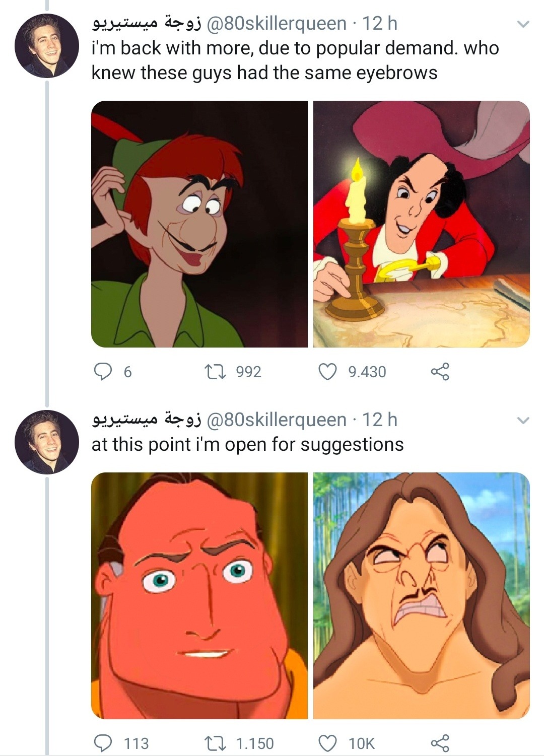Share the open for suggestions tweet
The height and width of the screenshot is (756, 544).
439,743
